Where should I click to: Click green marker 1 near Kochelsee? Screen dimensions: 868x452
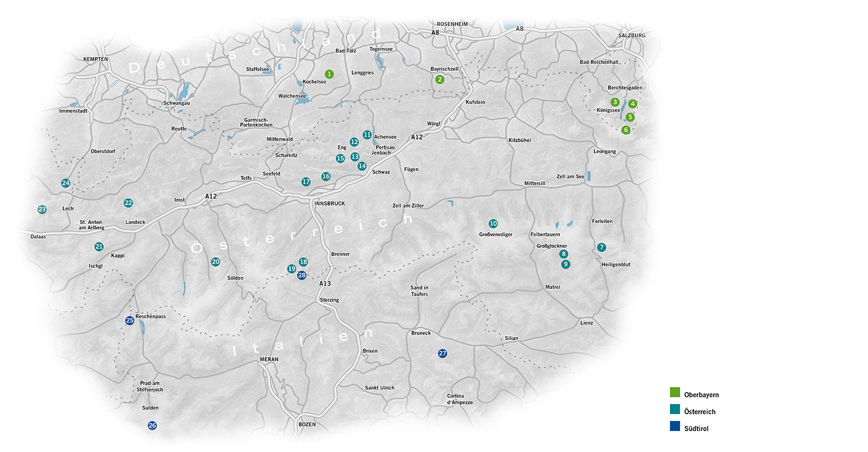pos(329,74)
